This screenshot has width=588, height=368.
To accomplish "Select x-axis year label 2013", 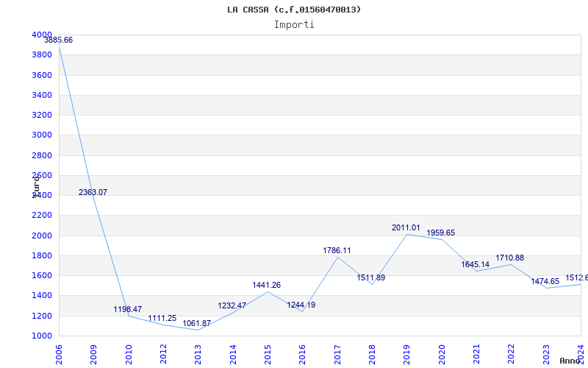I will click(198, 355).
